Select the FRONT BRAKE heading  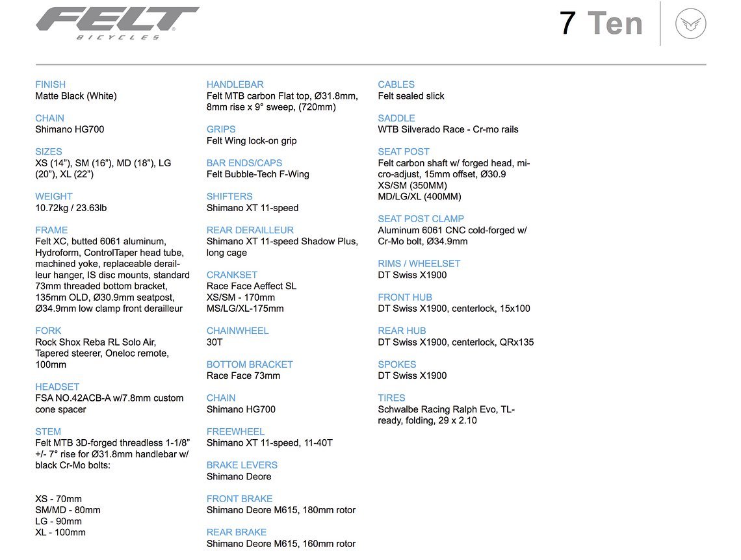(x=240, y=499)
